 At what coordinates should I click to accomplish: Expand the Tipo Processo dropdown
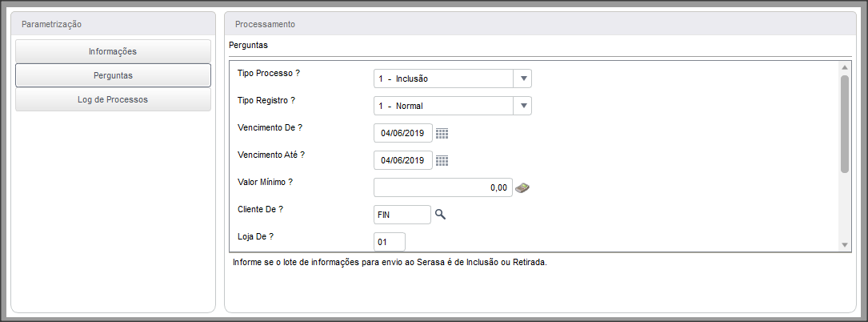tap(522, 78)
